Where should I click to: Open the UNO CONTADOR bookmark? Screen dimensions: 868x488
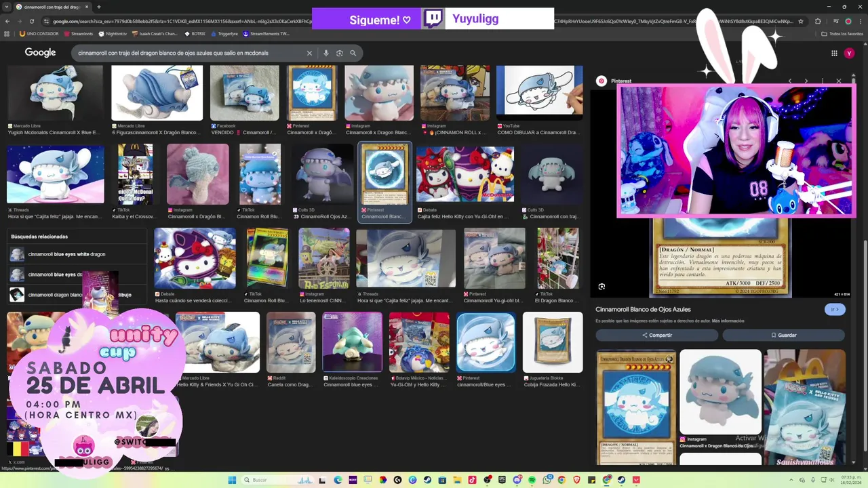(x=39, y=34)
